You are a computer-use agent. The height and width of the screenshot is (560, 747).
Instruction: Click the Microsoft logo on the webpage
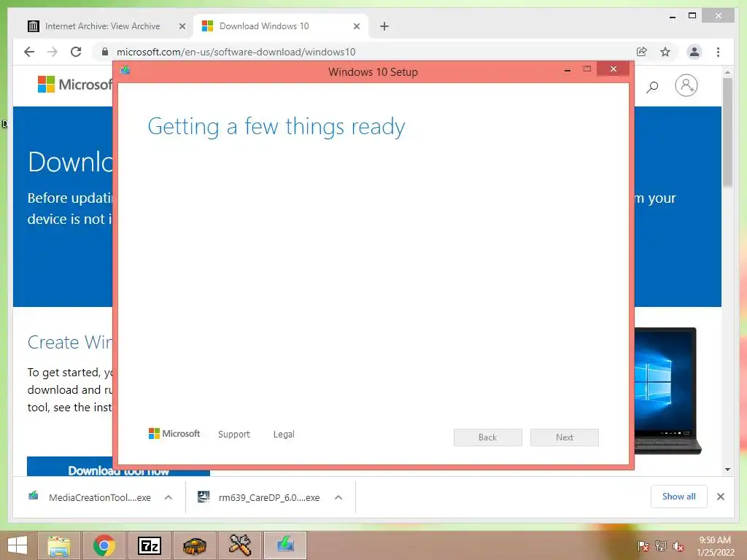click(74, 85)
